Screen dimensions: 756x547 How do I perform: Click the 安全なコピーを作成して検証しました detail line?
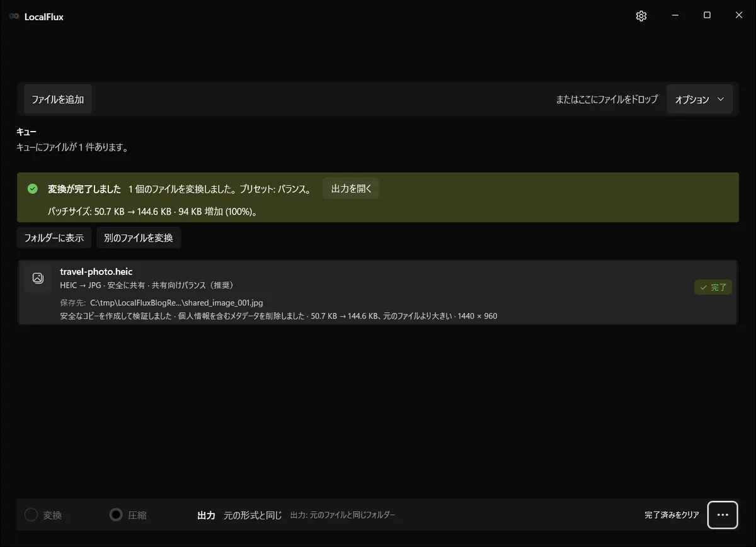pyautogui.click(x=278, y=316)
